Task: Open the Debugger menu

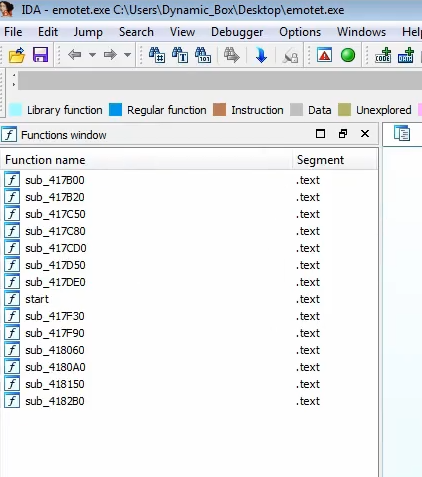Action: point(237,32)
